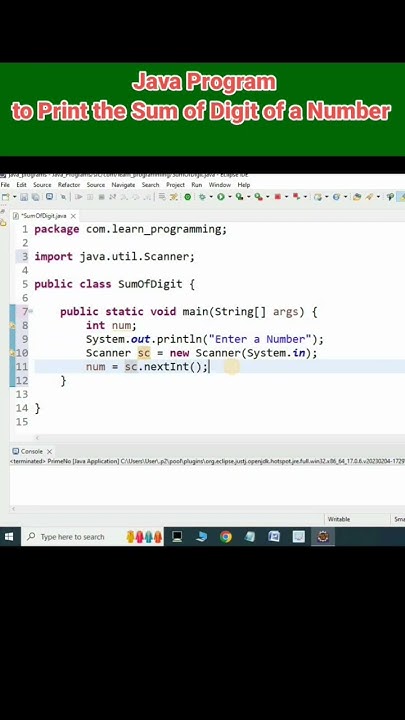Screen dimensions: 405x720
Task: Open dropdown arrow beside red square icon
Action: (286, 197)
